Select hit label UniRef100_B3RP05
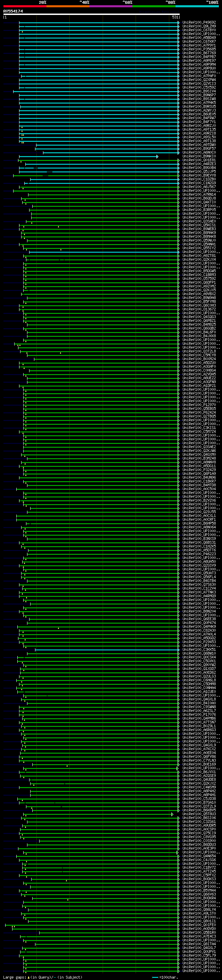Screen dimensions: 222x980 tap(199, 210)
